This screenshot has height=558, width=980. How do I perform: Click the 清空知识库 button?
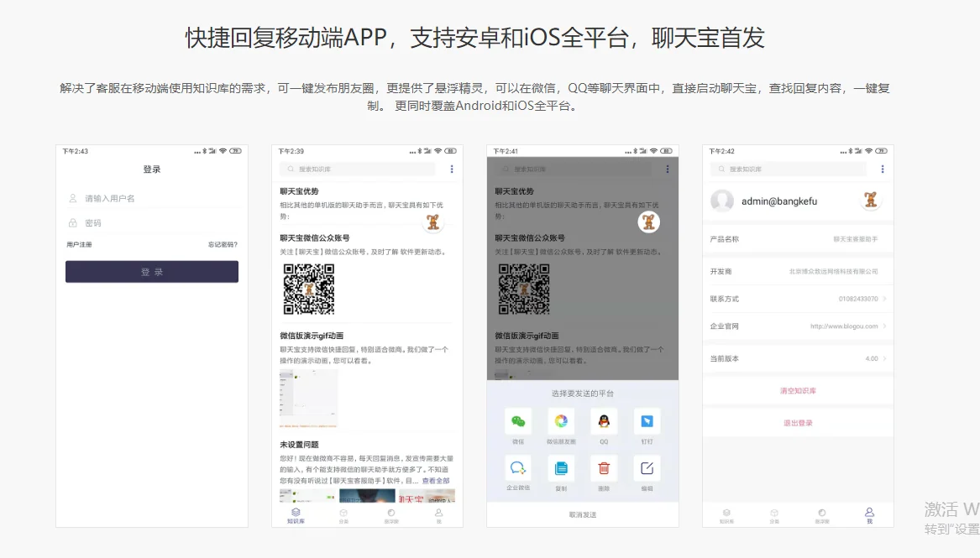click(x=798, y=391)
